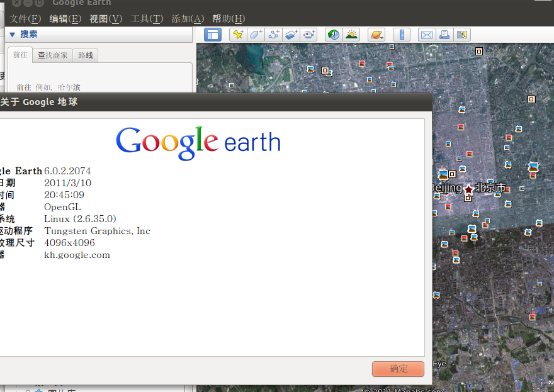Click the Tungsten Graphics, Inc text
The height and width of the screenshot is (392, 554).
tap(97, 231)
